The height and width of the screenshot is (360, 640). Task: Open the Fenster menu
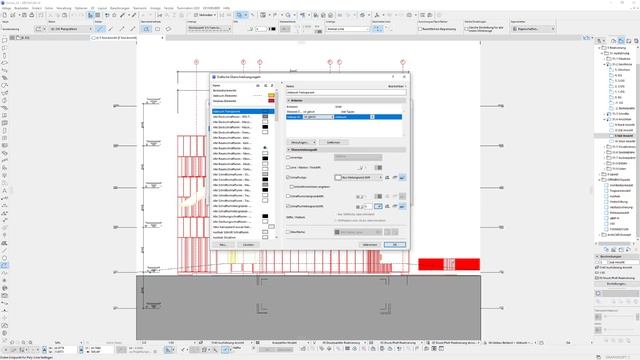tap(169, 8)
